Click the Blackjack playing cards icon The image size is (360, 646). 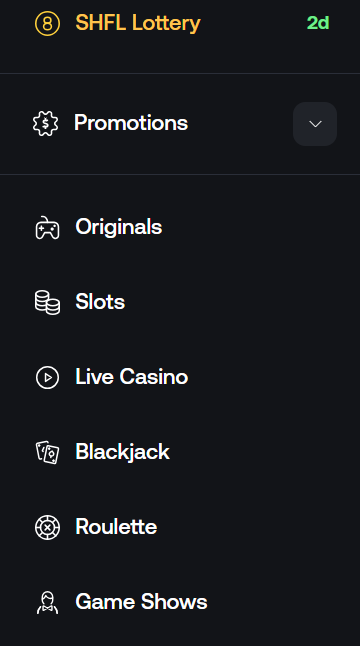tap(47, 452)
